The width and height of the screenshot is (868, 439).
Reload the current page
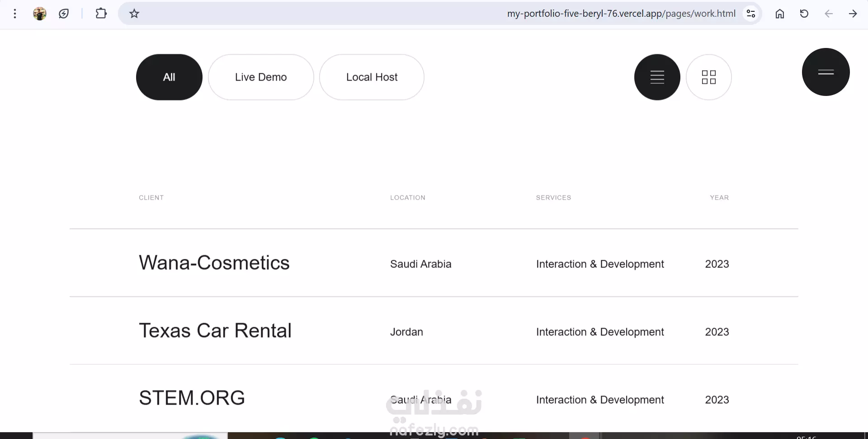pyautogui.click(x=804, y=14)
